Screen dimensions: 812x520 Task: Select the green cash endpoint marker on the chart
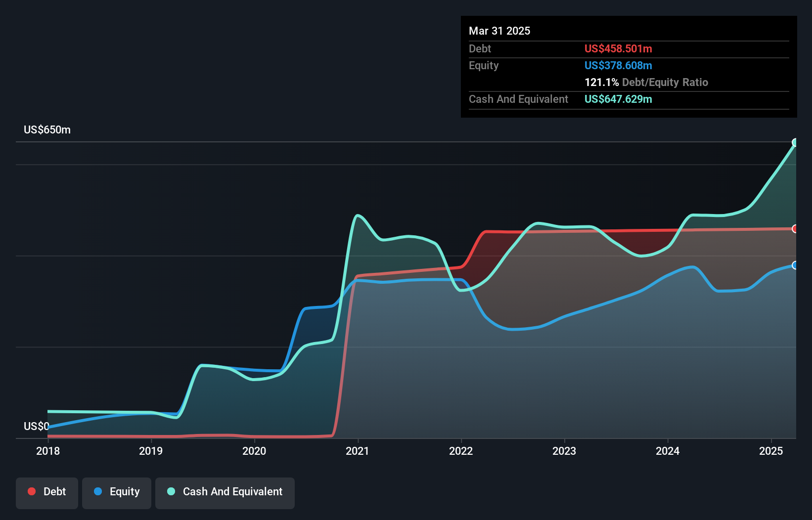(x=795, y=143)
